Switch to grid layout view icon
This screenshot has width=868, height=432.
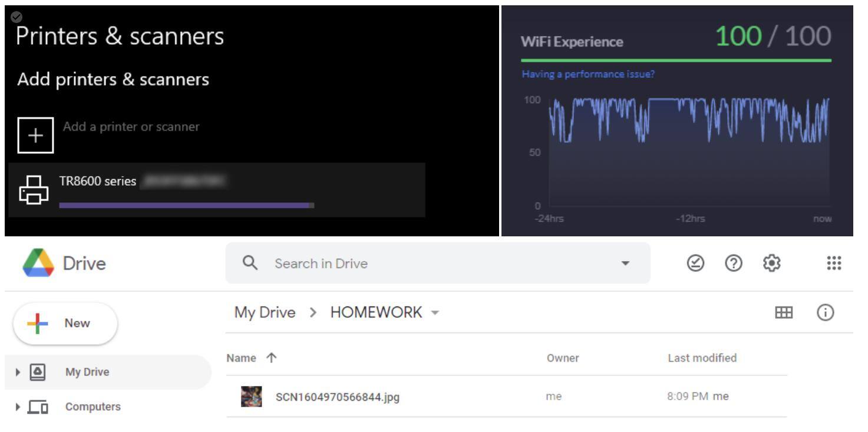coord(783,313)
